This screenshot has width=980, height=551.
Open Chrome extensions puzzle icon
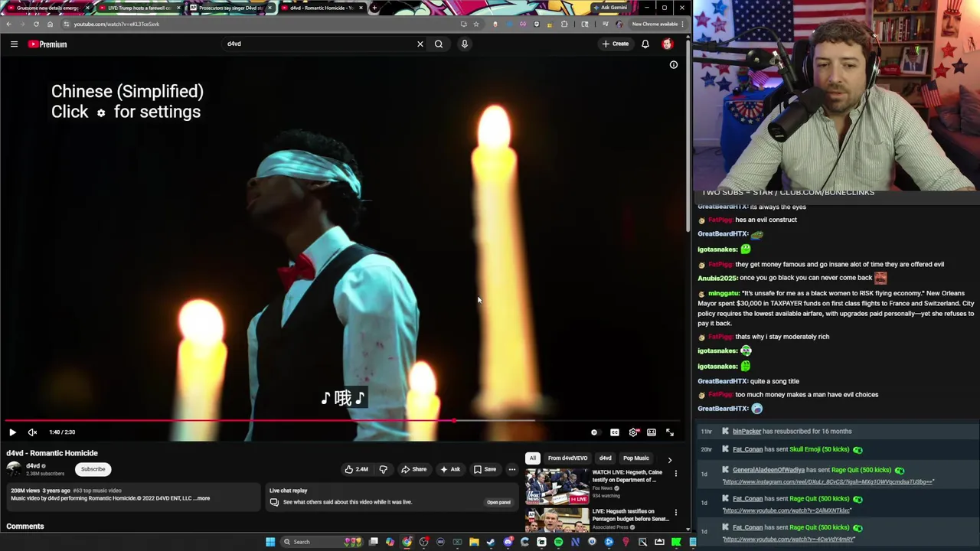coord(564,24)
